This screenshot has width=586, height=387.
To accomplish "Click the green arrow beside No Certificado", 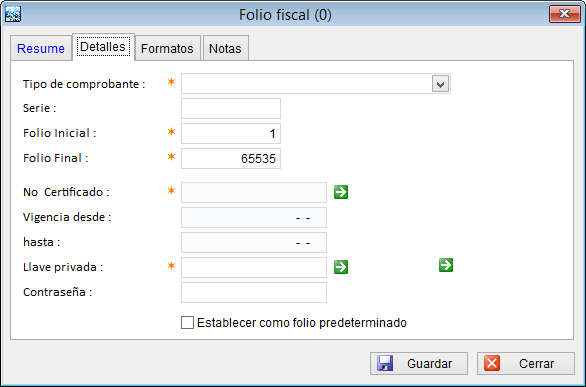I will pos(341,192).
